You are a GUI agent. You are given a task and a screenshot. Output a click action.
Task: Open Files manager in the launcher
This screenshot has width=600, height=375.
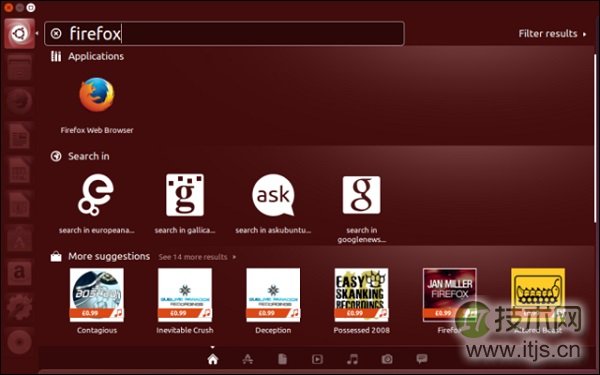tap(20, 68)
